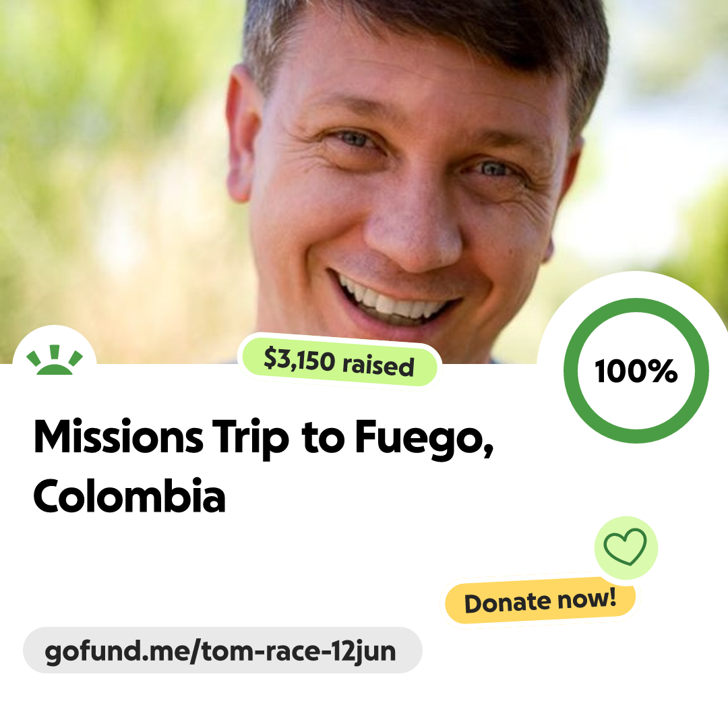The width and height of the screenshot is (728, 728).
Task: Click the 100% text inside the circle
Action: click(636, 371)
